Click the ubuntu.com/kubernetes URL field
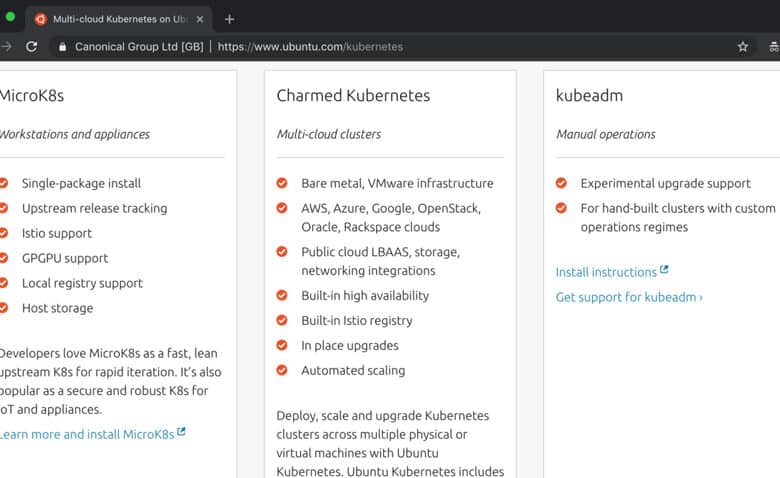Screen dimensions: 780x478 [310, 47]
